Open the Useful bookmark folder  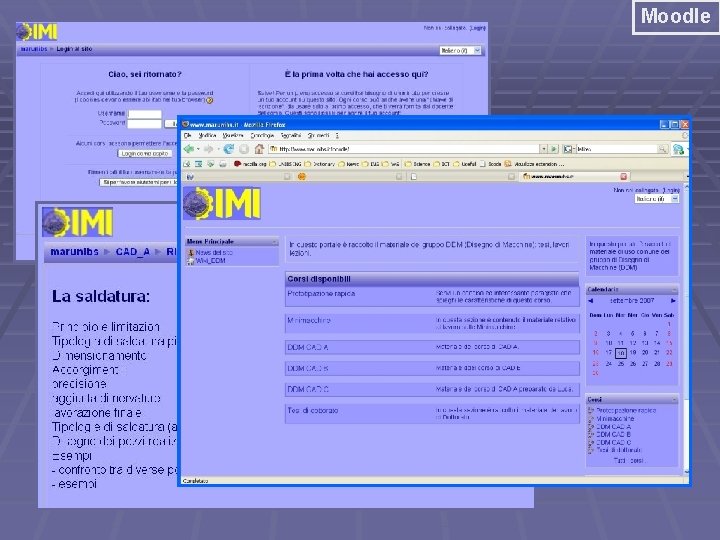465,164
